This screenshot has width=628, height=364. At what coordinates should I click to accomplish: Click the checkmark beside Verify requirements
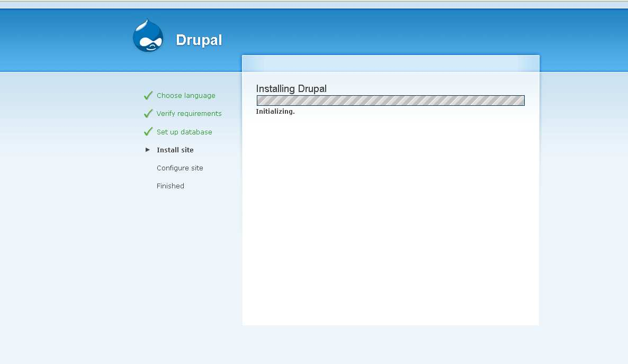coord(148,113)
